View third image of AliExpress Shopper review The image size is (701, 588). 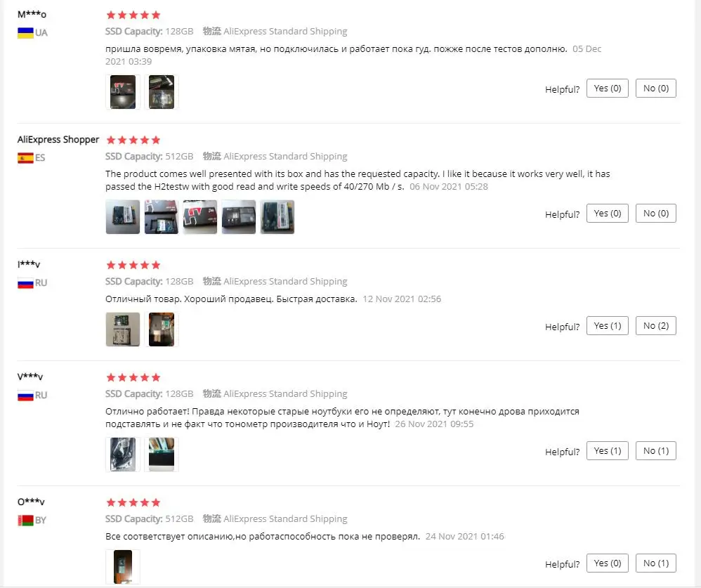point(200,217)
